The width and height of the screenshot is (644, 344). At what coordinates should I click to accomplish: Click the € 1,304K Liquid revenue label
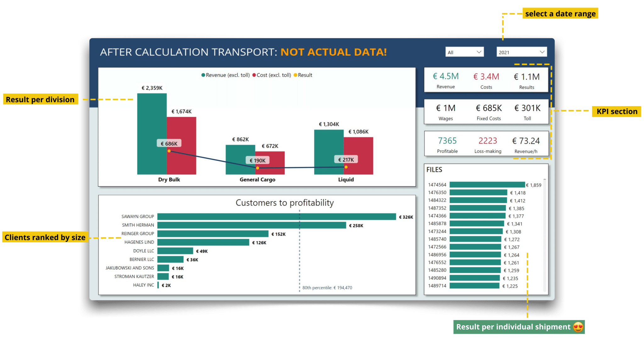[x=329, y=124]
